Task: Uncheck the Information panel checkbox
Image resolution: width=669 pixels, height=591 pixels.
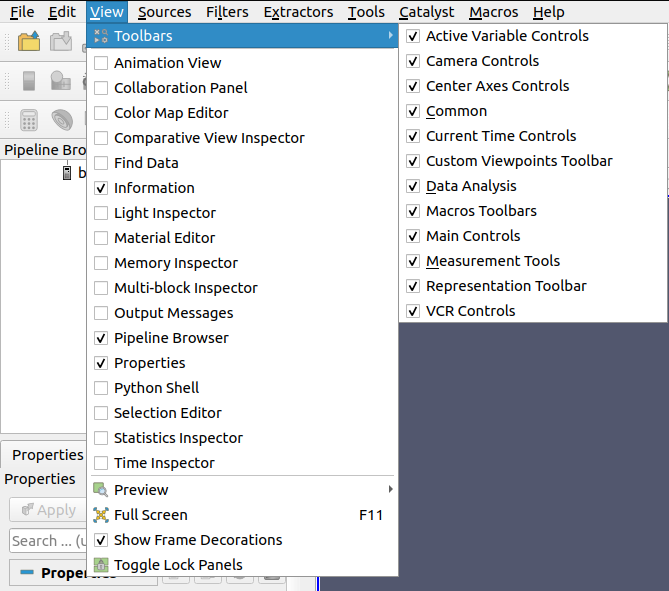Action: click(101, 188)
